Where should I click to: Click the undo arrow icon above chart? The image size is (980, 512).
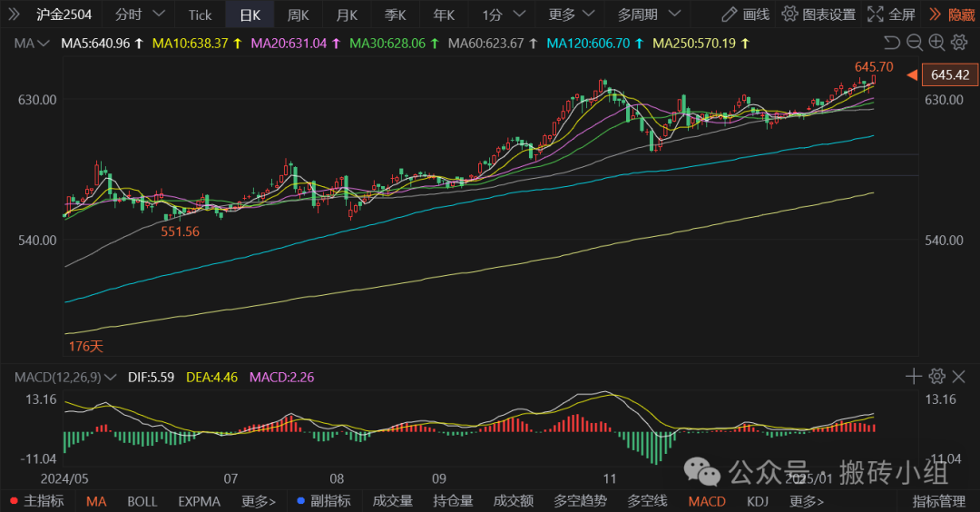coord(892,43)
